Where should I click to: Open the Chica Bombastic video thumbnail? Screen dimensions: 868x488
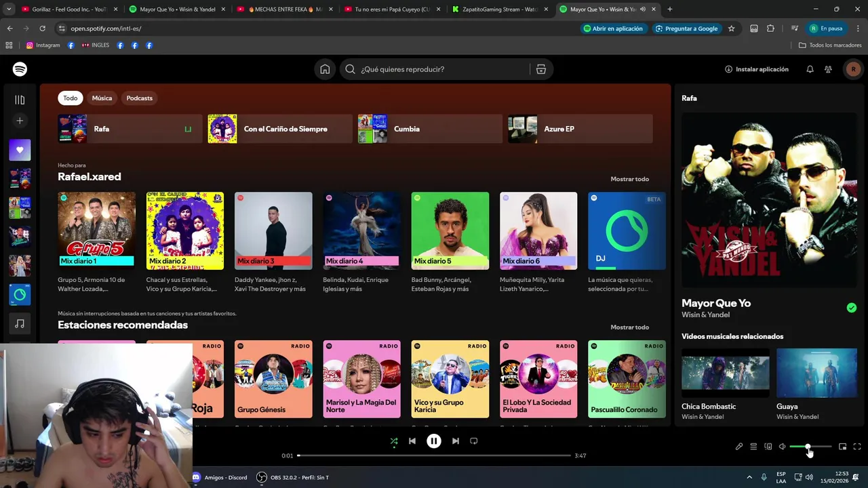[726, 373]
